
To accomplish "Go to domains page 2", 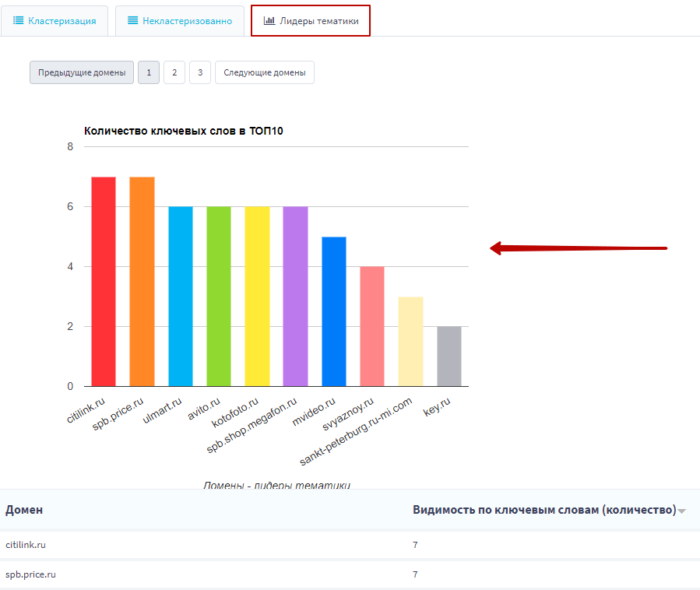I will [x=174, y=72].
